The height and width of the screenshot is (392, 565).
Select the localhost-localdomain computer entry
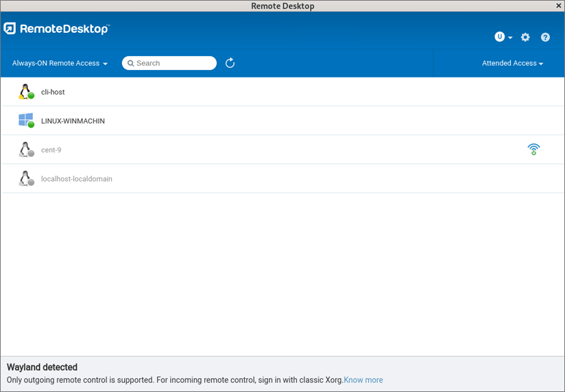click(x=76, y=179)
